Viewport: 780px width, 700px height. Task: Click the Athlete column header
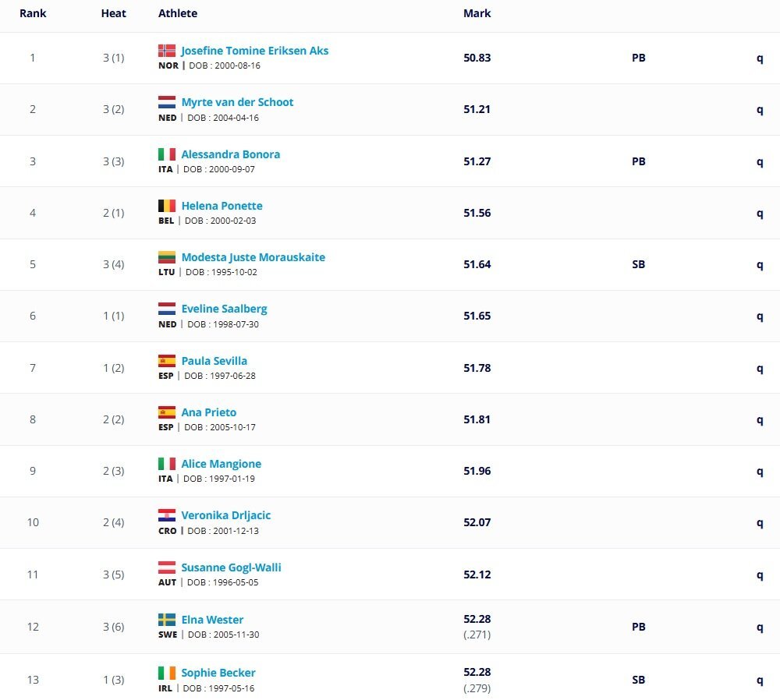point(178,13)
